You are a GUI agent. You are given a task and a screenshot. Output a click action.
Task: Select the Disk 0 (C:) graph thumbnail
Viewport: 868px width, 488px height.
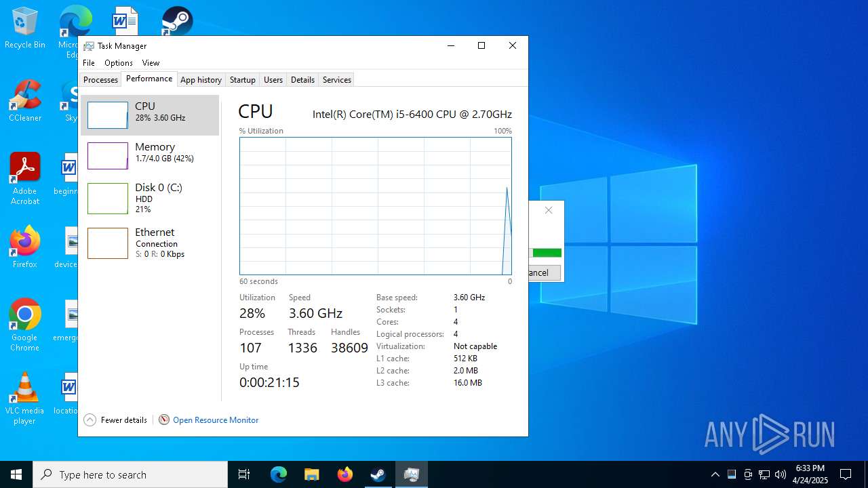point(108,199)
